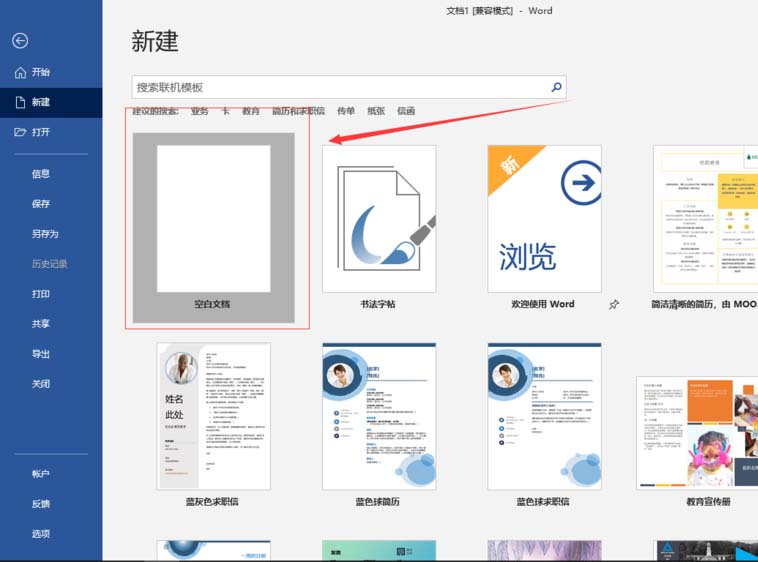Click suggested search 教育
Screen dimensions: 758x562
(250, 111)
